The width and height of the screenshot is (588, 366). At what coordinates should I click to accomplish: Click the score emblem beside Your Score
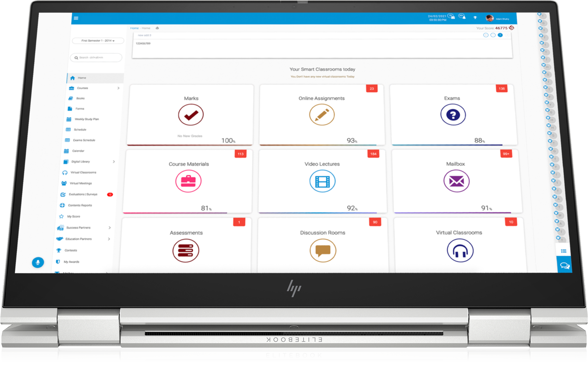(x=511, y=28)
